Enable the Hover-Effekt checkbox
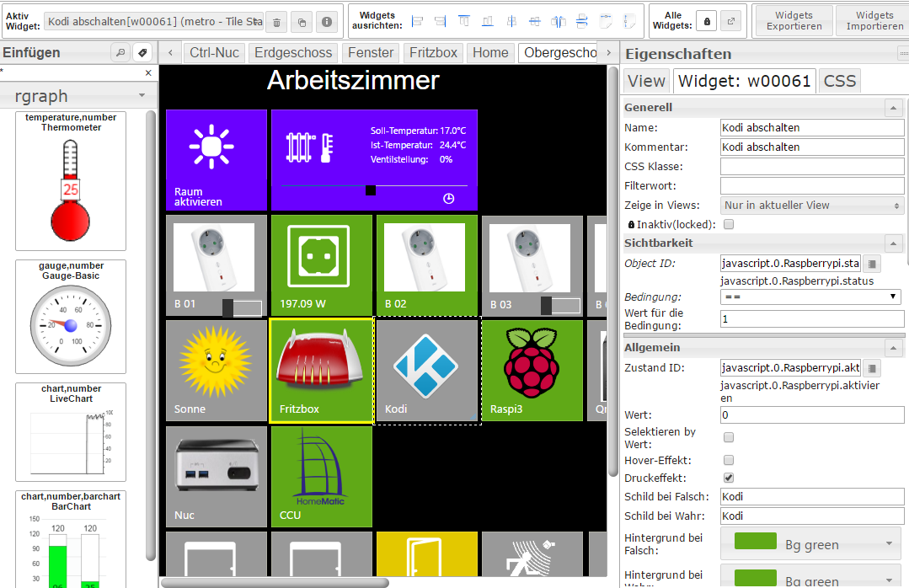Screen dimensions: 909x588 [x=729, y=460]
